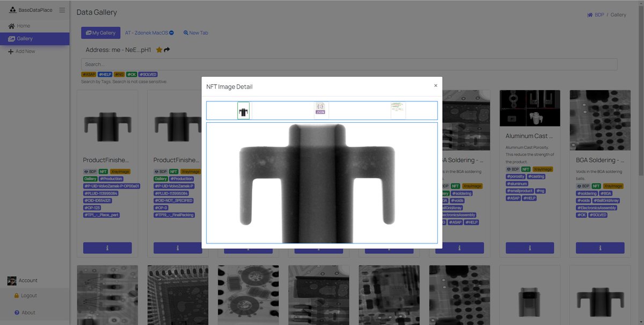Open info for BGA Soldering #SOLVED card
Screen dimensions: 644x325
600,248
